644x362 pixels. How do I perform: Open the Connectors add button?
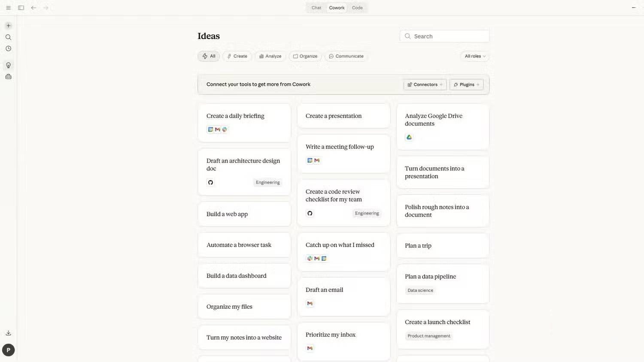425,84
